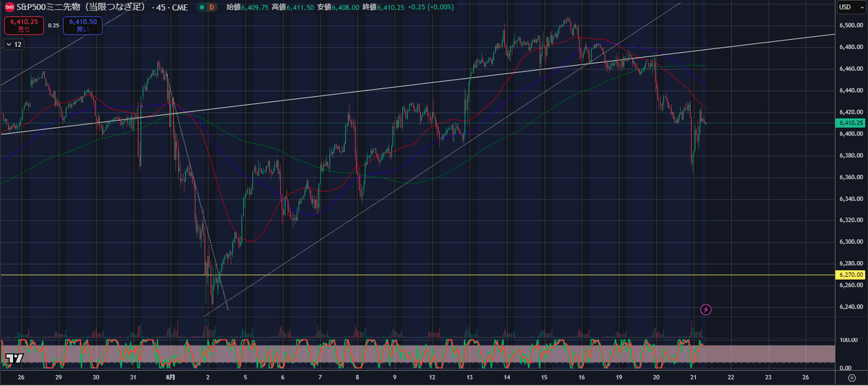This screenshot has width=868, height=386.
Task: Click the 45 interval label in title
Action: point(162,7)
